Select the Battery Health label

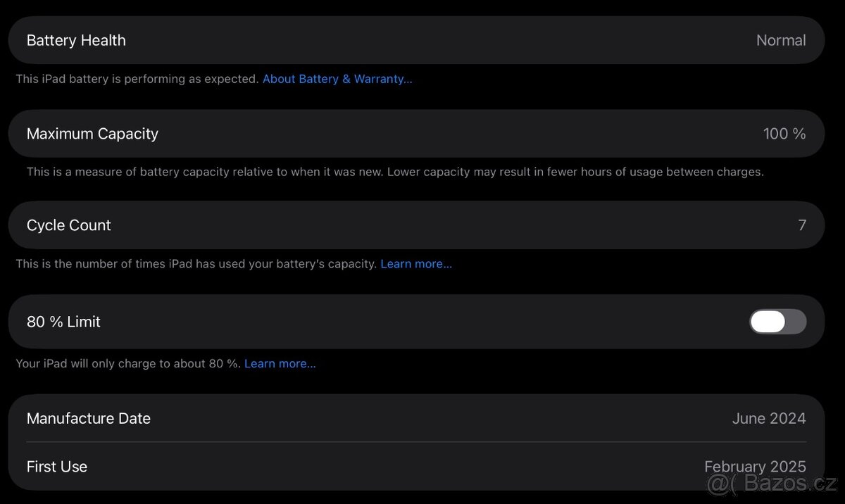coord(76,41)
